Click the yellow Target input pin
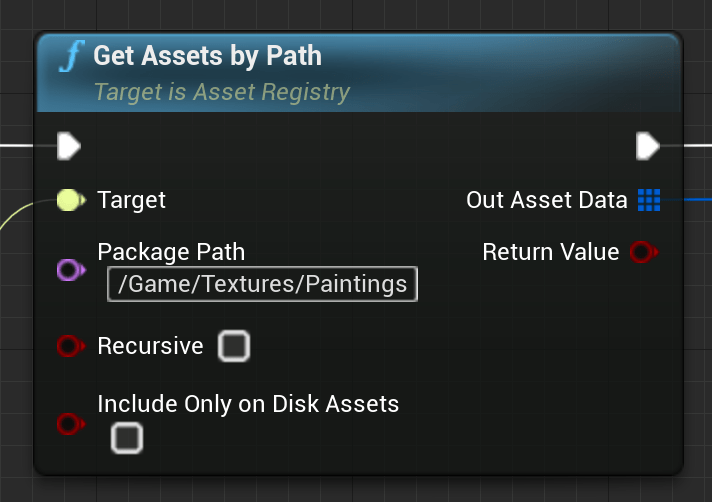This screenshot has height=502, width=712. click(69, 200)
